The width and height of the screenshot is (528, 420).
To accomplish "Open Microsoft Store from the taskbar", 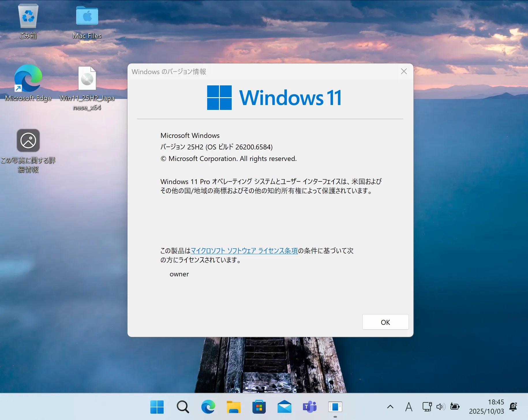I will click(259, 407).
